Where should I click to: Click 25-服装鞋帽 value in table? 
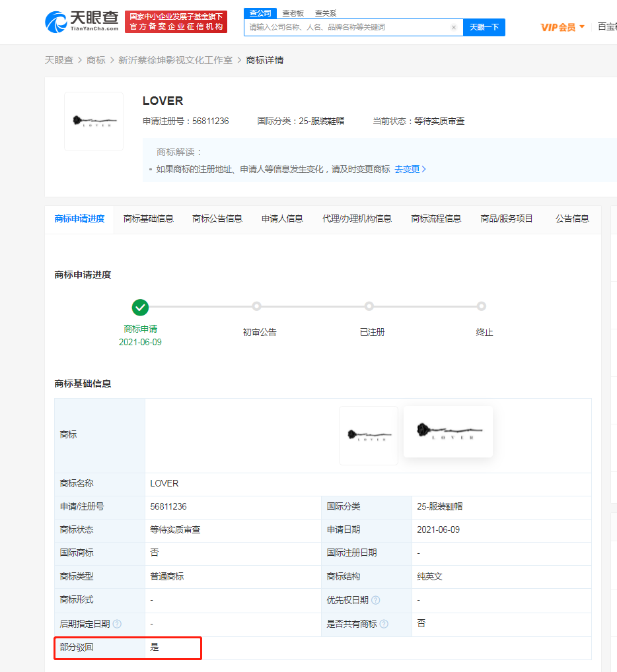[440, 507]
